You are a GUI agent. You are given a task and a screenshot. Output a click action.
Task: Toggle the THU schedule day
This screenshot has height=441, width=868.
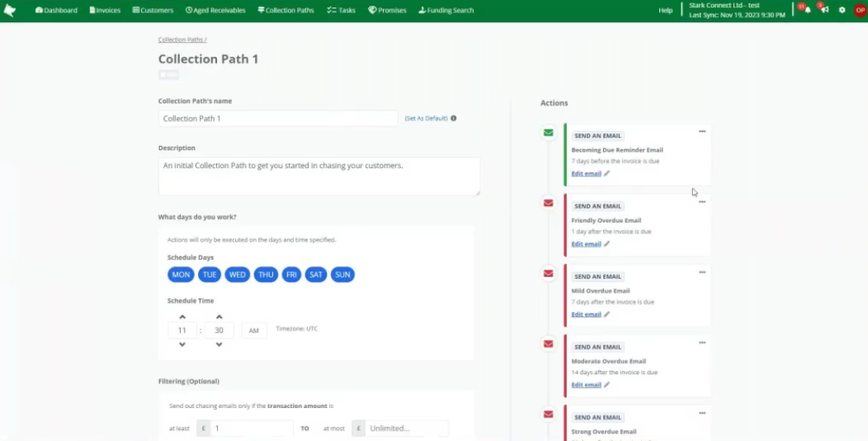266,274
